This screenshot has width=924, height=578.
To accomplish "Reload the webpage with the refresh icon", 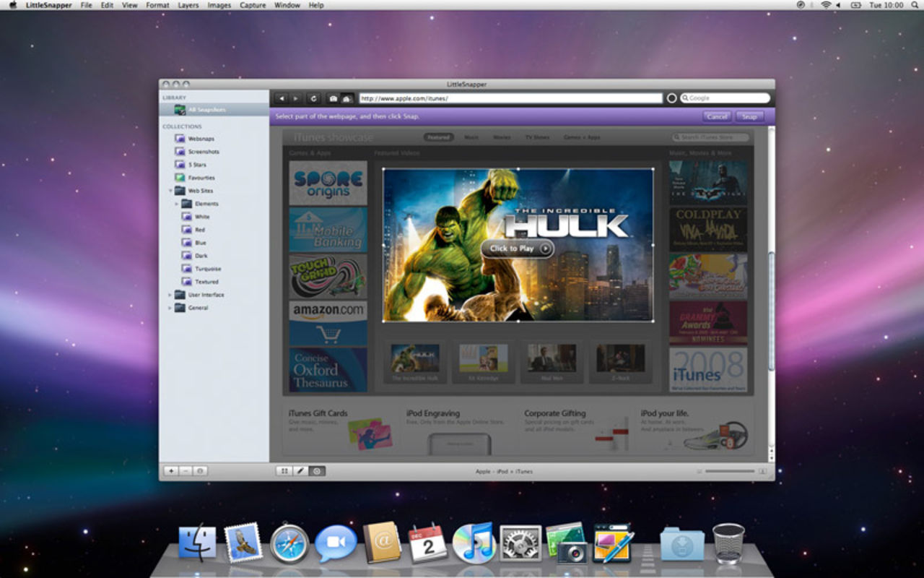I will coord(313,98).
